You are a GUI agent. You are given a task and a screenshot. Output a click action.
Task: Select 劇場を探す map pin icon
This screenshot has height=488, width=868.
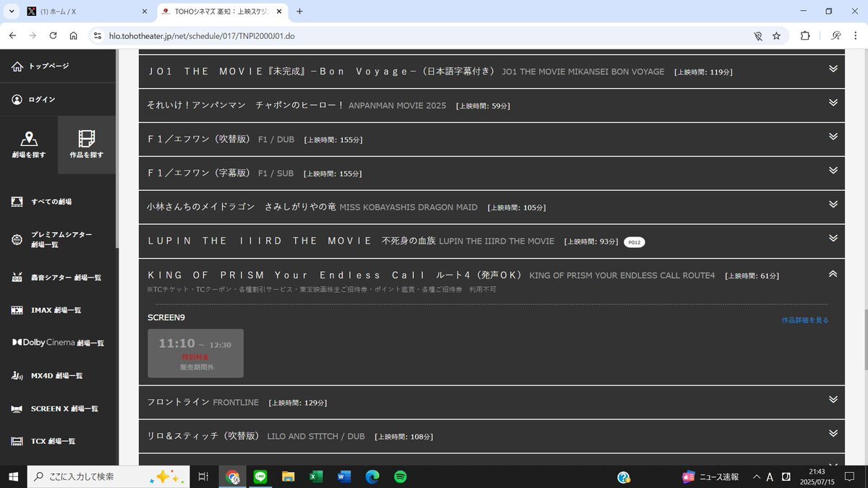tap(29, 145)
